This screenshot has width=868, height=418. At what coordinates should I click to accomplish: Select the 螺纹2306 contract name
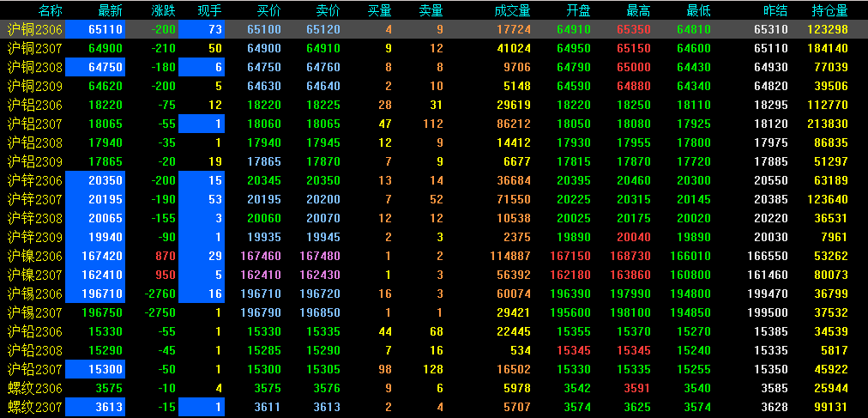[x=35, y=389]
